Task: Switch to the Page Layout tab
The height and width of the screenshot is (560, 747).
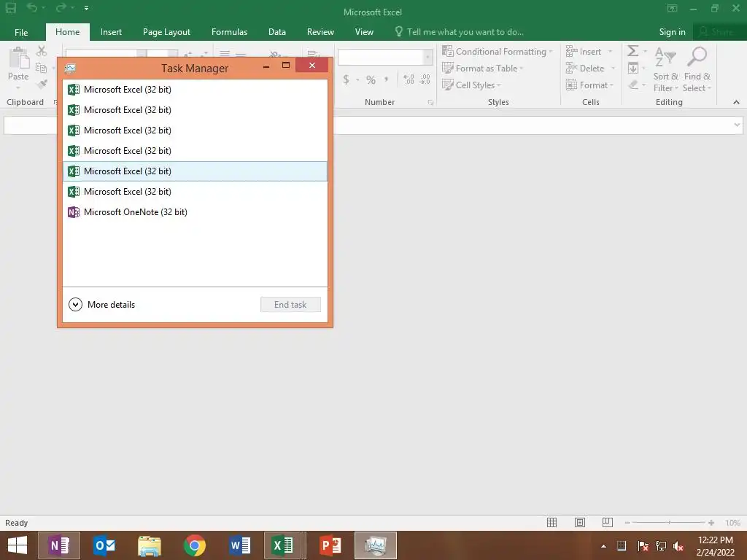Action: coord(166,32)
